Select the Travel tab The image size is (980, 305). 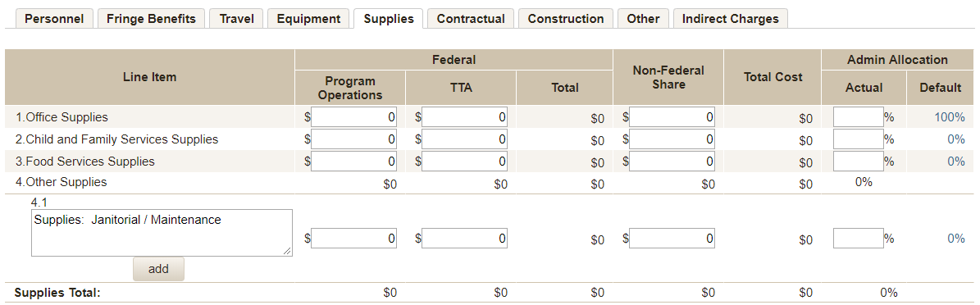point(236,18)
